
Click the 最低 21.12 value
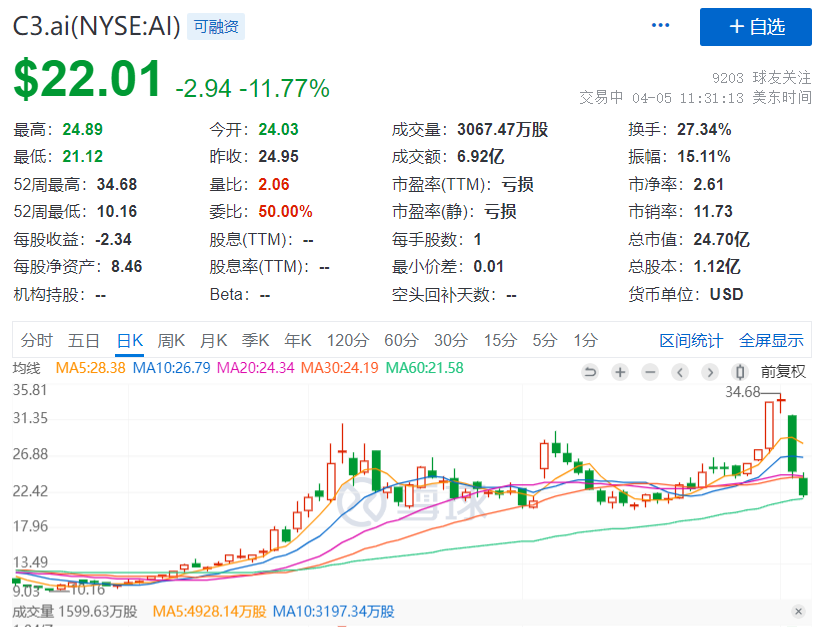(82, 156)
